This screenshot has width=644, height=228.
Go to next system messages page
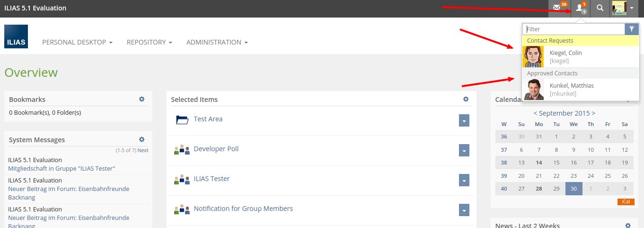pos(143,150)
